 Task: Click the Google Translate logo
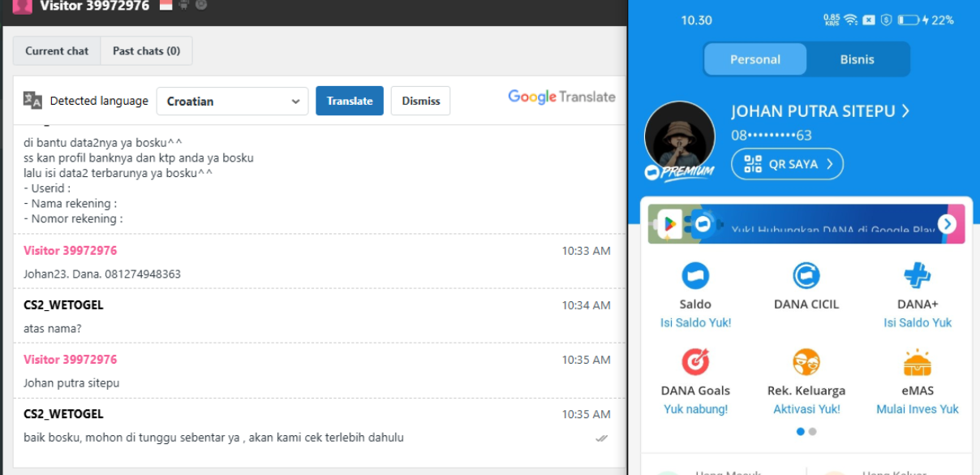pos(561,97)
